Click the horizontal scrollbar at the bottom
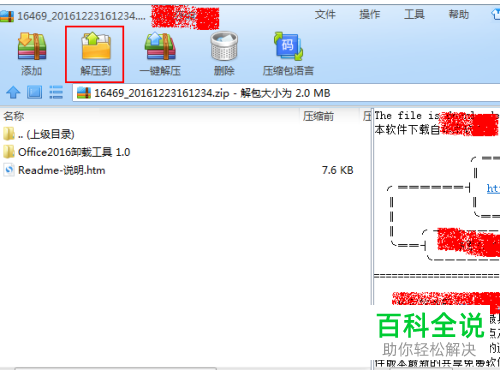The width and height of the screenshot is (500, 370). point(115,368)
